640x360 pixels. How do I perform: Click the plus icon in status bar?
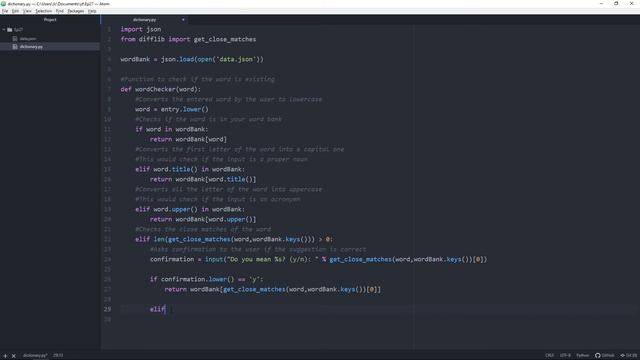tap(5, 356)
